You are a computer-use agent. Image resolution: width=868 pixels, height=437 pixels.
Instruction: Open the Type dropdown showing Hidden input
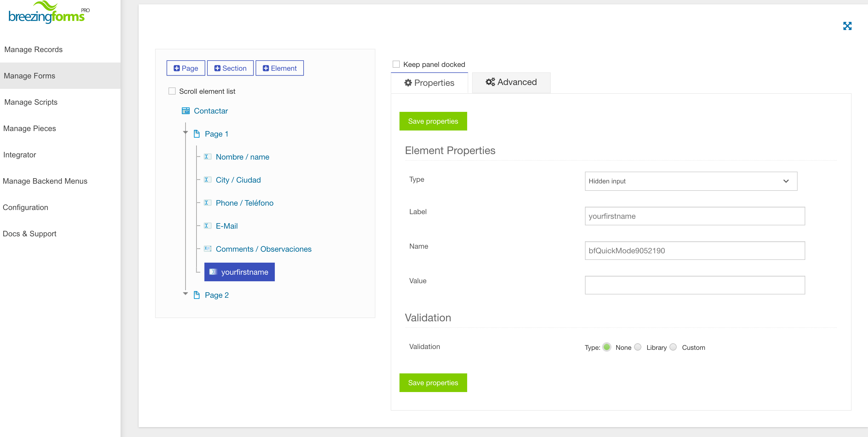(691, 181)
